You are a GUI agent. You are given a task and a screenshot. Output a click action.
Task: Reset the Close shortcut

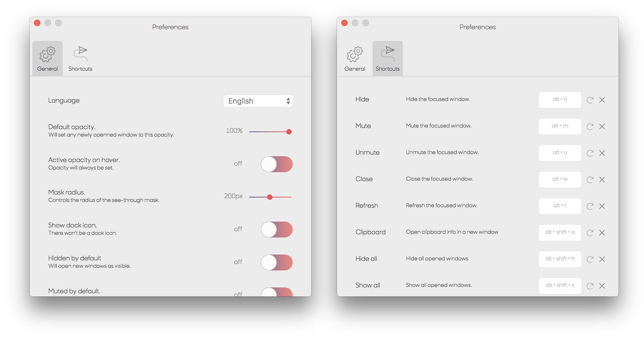point(590,180)
